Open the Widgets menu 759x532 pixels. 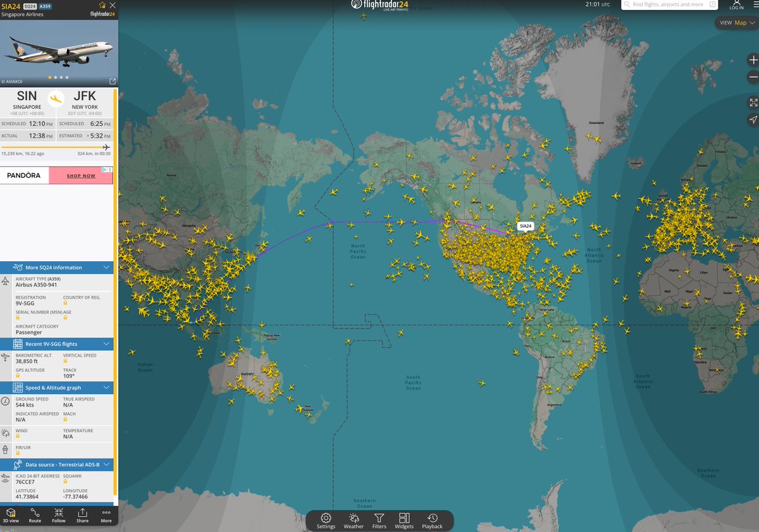coord(404,521)
